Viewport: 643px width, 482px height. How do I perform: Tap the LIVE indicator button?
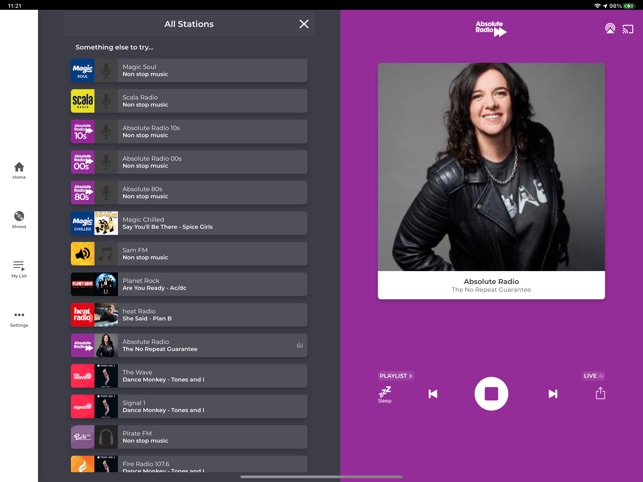tap(593, 376)
